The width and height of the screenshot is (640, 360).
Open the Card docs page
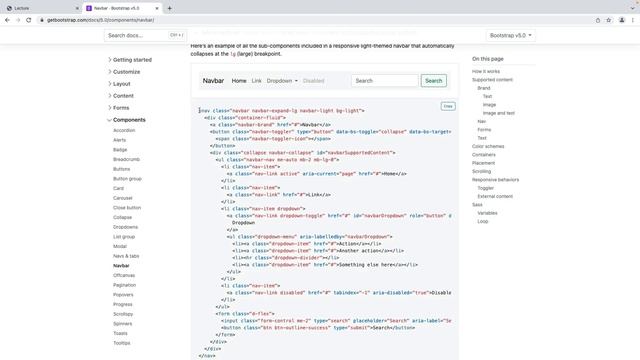click(x=118, y=188)
